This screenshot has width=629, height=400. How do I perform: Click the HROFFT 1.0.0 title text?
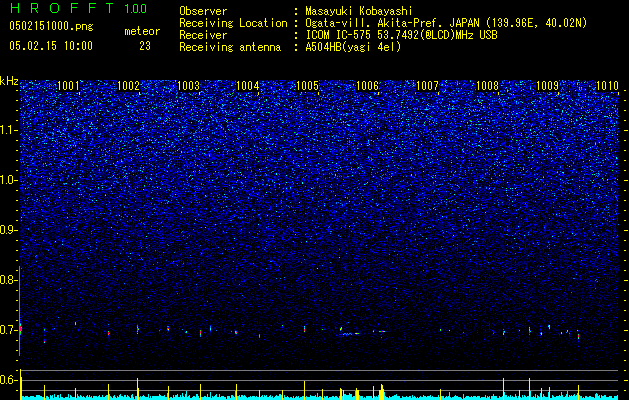79,8
